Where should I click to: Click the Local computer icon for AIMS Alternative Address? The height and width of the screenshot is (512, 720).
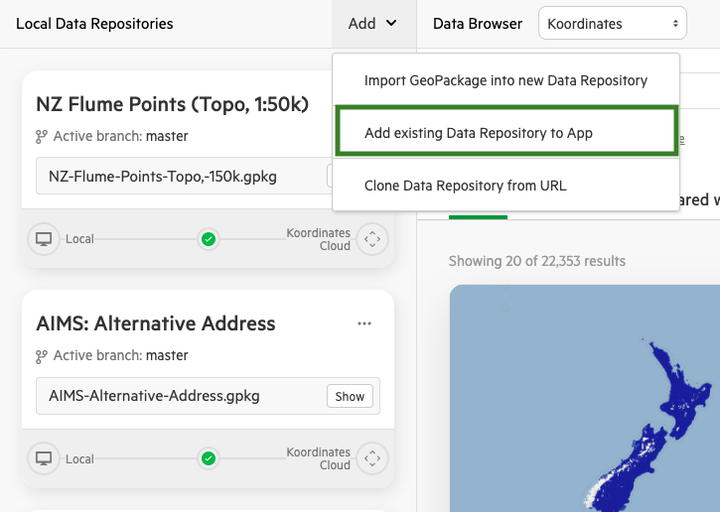44,458
